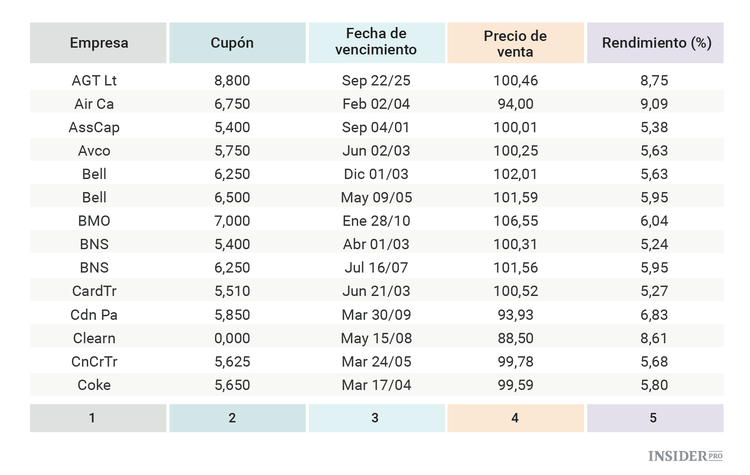Viewport: 750px width, 475px height.
Task: Select the Empresa column header
Action: click(x=98, y=43)
